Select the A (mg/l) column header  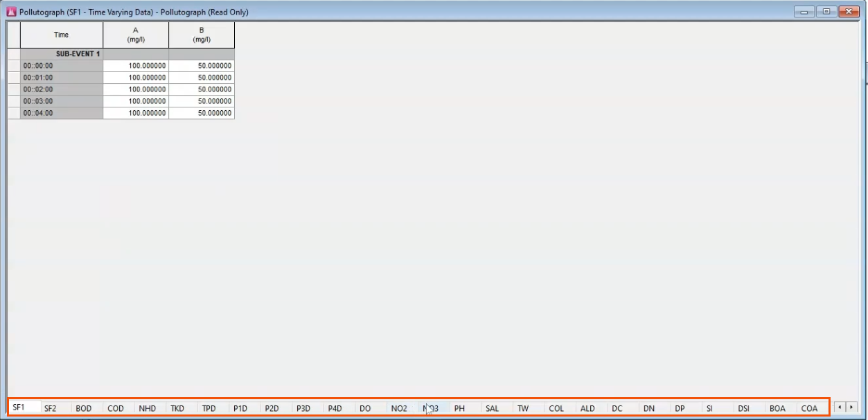[135, 34]
